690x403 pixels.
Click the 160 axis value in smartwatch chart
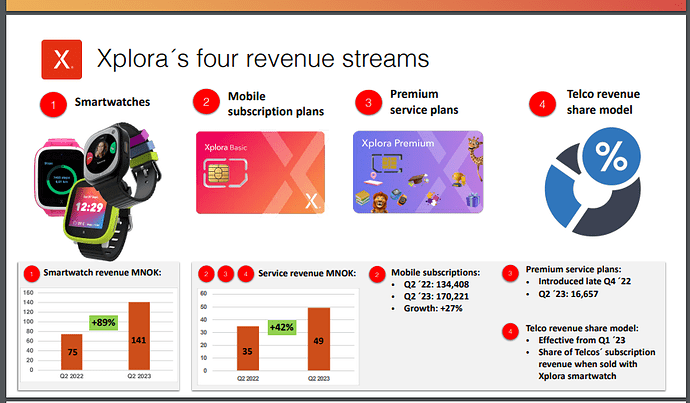(x=28, y=293)
